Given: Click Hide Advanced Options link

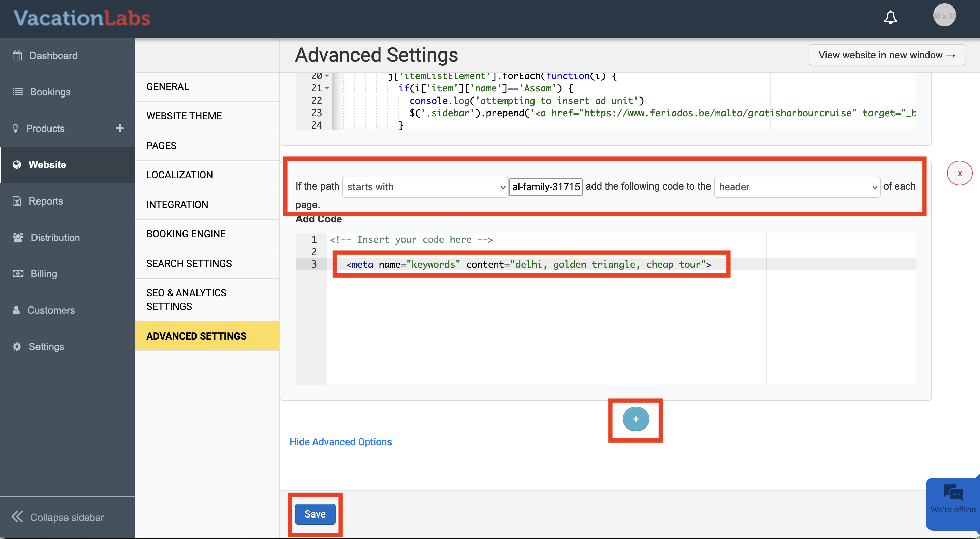Looking at the screenshot, I should 340,442.
